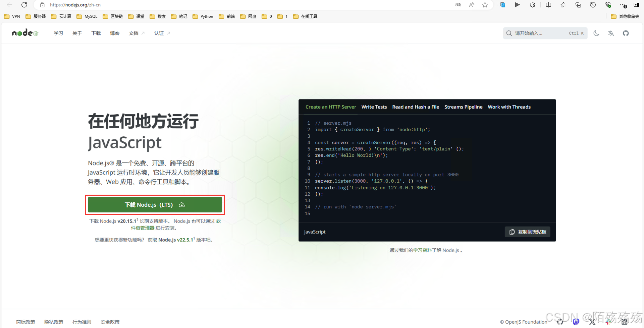
Task: Open the VPN bookmarks folder
Action: point(12,16)
